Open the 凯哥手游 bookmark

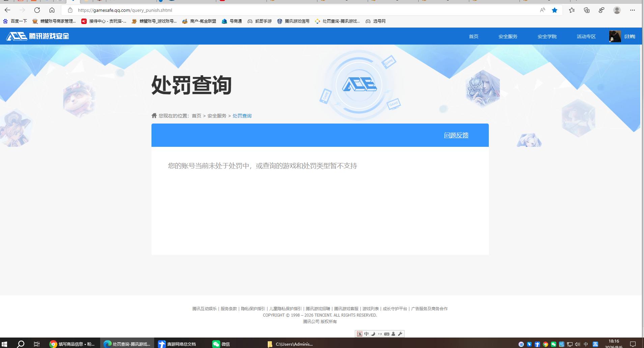(259, 21)
